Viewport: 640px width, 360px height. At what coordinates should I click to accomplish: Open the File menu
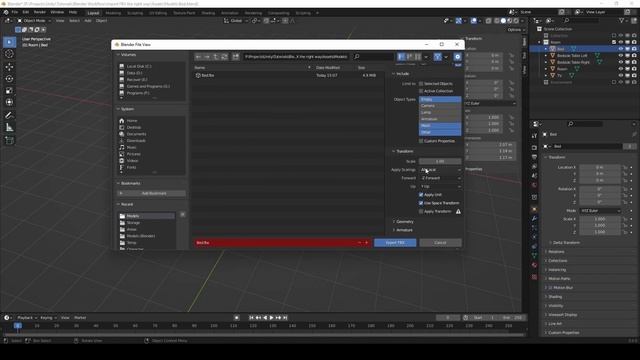click(x=15, y=12)
